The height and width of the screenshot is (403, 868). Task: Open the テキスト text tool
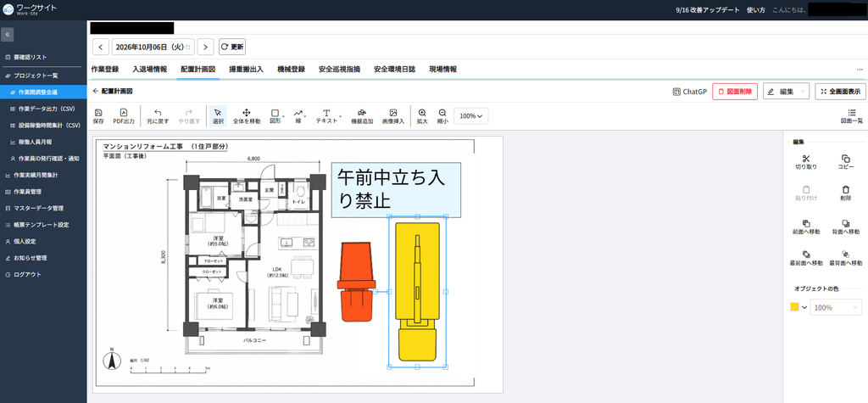327,116
